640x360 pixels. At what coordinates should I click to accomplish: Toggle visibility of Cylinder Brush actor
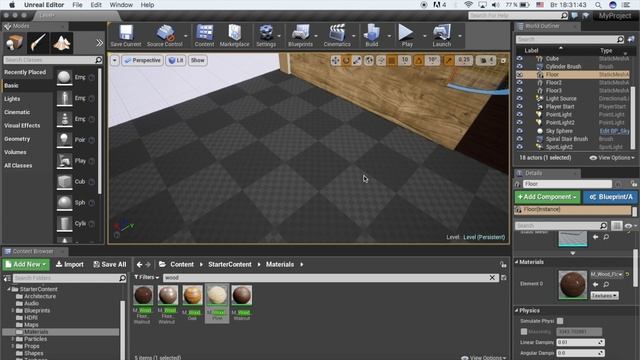(x=520, y=67)
